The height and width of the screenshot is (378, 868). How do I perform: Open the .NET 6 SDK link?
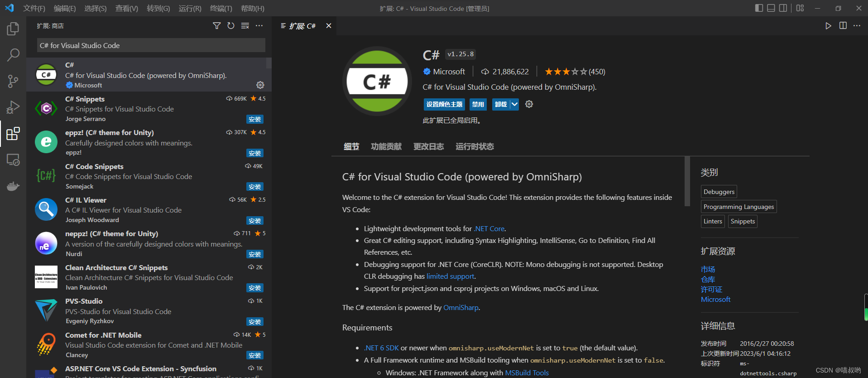[381, 348]
